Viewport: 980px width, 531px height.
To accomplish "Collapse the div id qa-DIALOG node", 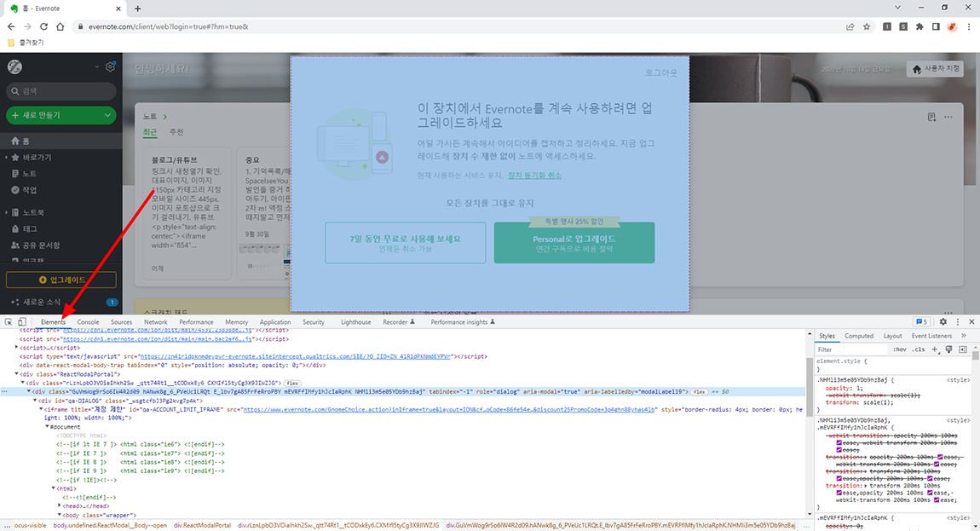I will pyautogui.click(x=35, y=401).
